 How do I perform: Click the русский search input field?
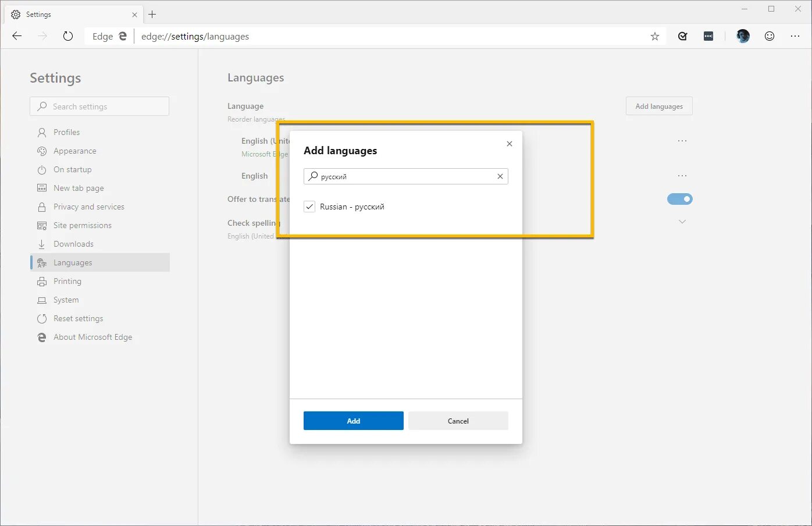click(401, 176)
